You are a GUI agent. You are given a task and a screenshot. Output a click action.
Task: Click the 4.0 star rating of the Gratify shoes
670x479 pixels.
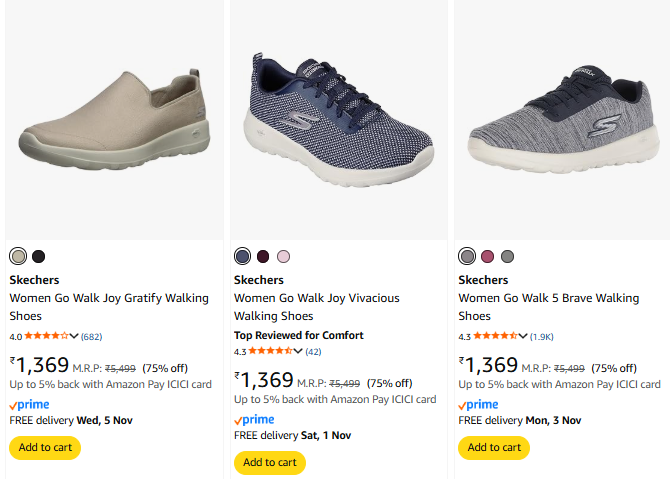[47, 336]
